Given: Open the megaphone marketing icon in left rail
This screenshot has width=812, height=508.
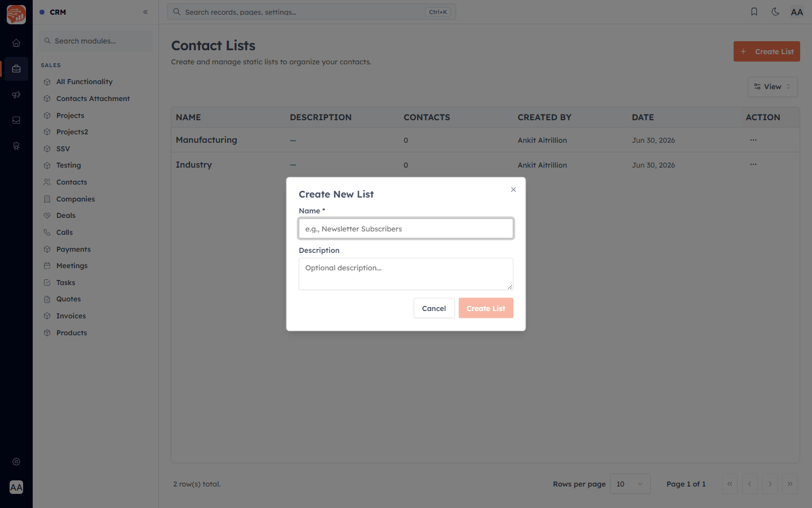Looking at the screenshot, I should click(16, 95).
